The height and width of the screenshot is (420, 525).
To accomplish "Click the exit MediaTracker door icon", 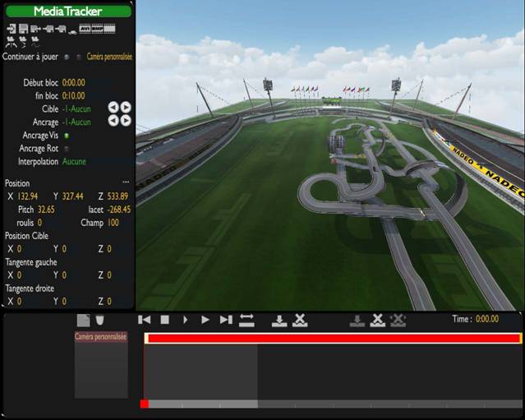I will coord(11,29).
